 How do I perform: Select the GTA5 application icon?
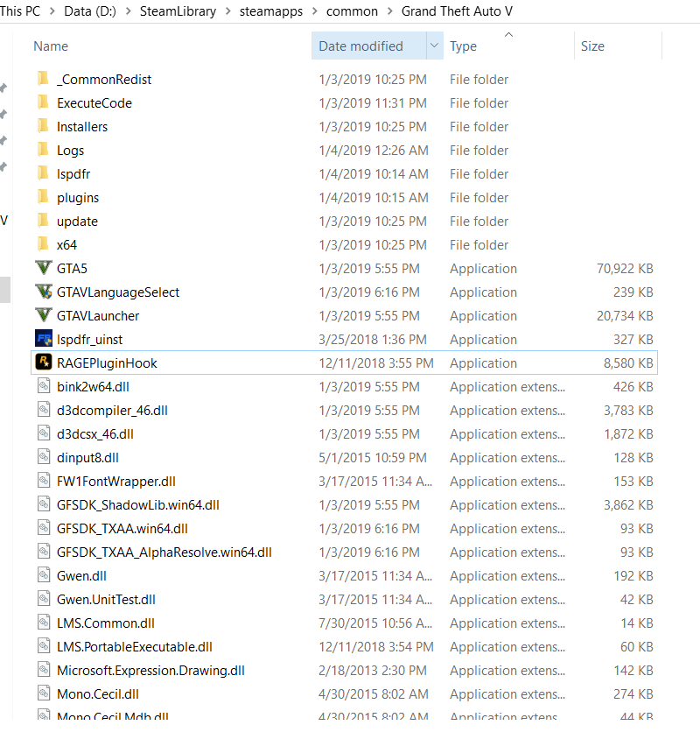[44, 268]
